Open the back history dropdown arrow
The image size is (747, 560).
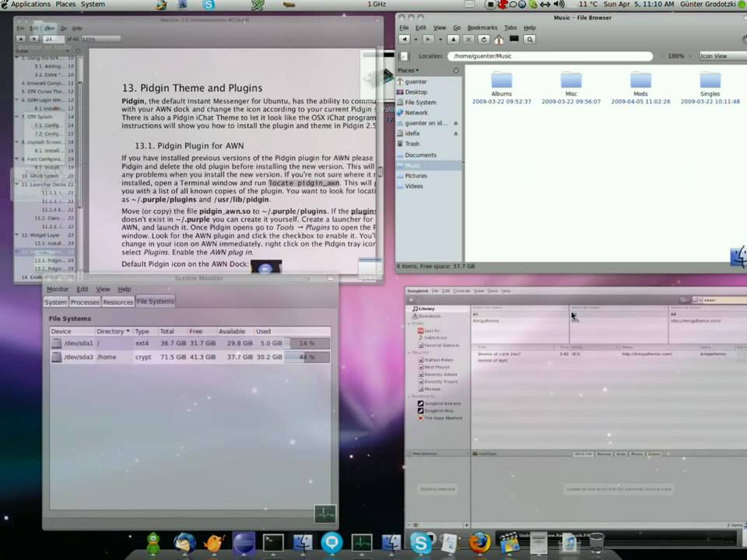point(416,40)
